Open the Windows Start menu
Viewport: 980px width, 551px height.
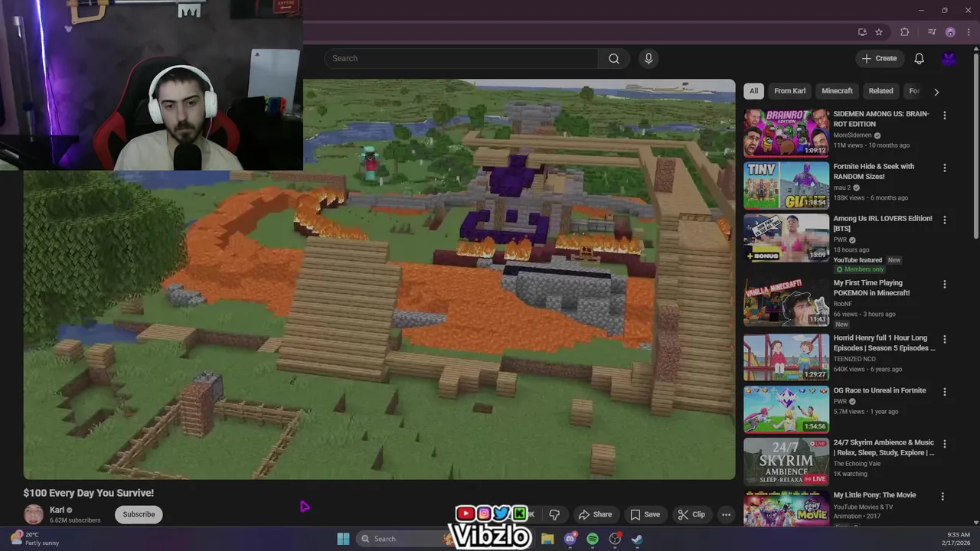(343, 539)
